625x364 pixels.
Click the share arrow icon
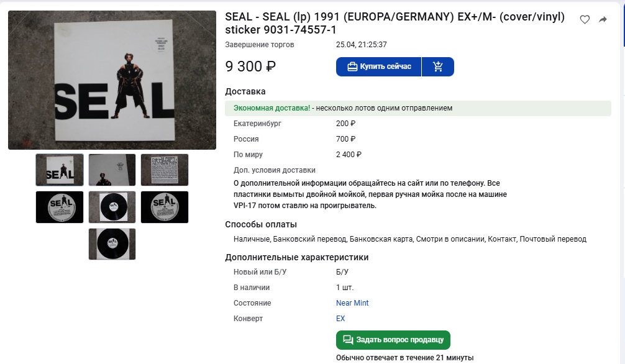click(603, 20)
